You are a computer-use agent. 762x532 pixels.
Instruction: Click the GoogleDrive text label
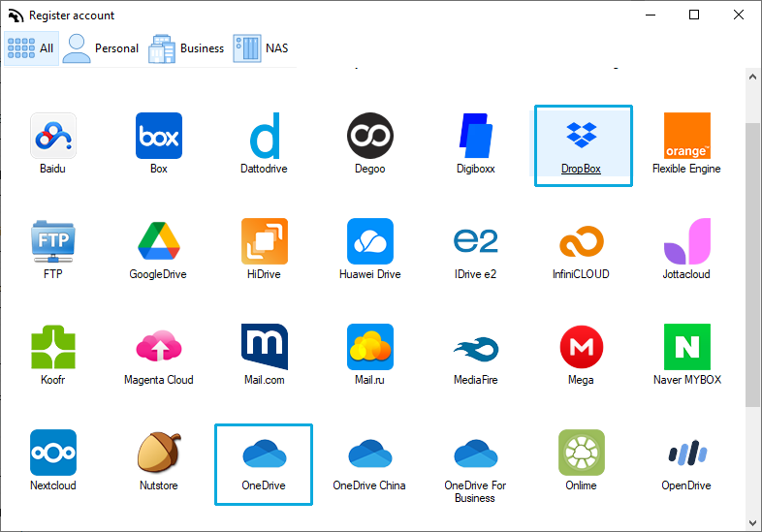point(158,274)
